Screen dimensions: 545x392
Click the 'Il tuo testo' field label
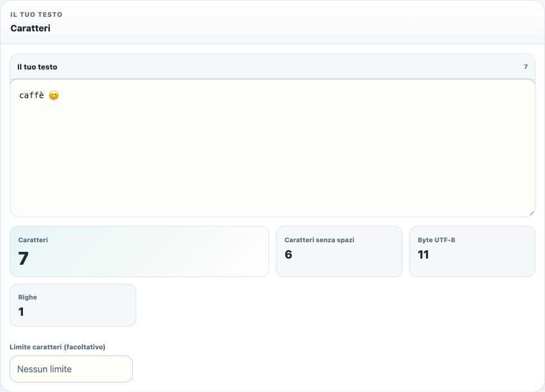[x=37, y=67]
